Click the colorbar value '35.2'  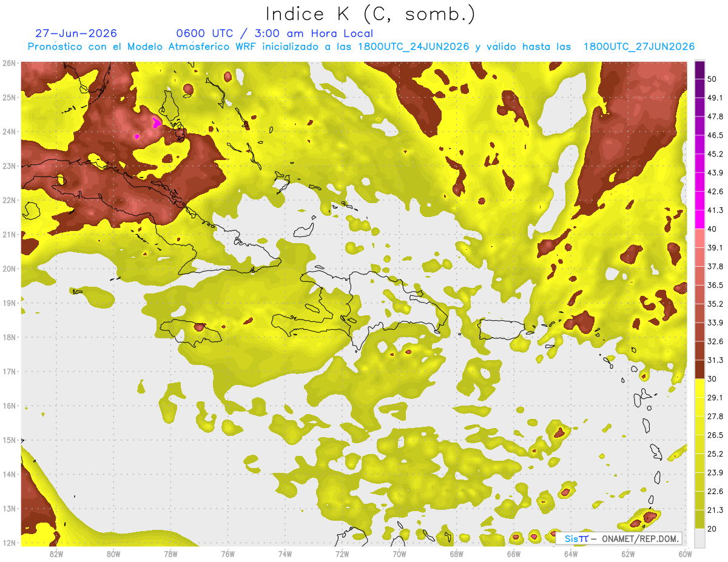715,304
